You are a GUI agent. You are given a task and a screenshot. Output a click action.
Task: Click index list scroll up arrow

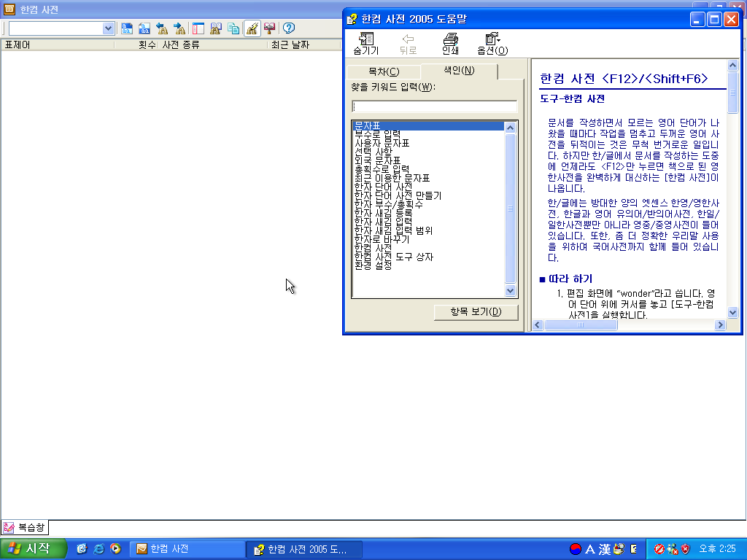510,128
